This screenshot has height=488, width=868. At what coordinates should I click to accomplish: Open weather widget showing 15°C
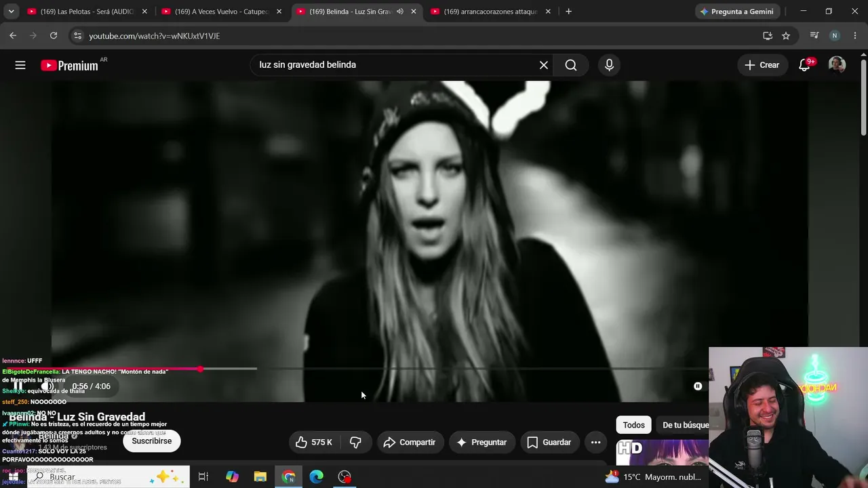(x=652, y=476)
